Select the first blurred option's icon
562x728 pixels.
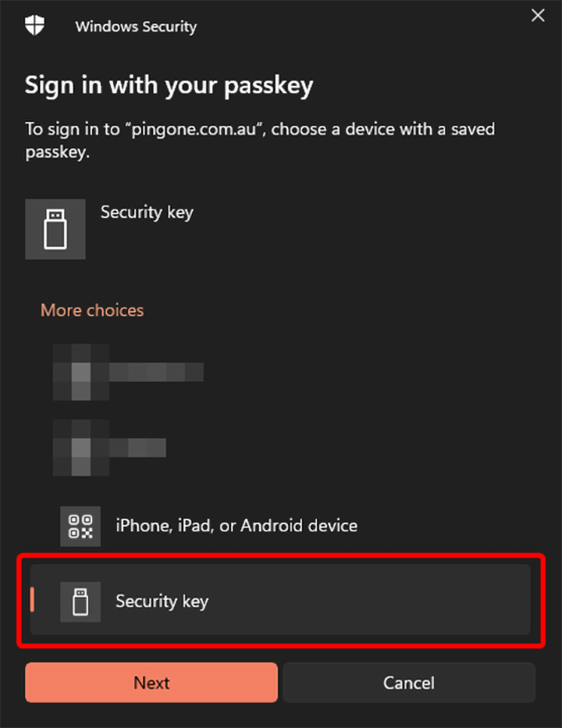(80, 373)
